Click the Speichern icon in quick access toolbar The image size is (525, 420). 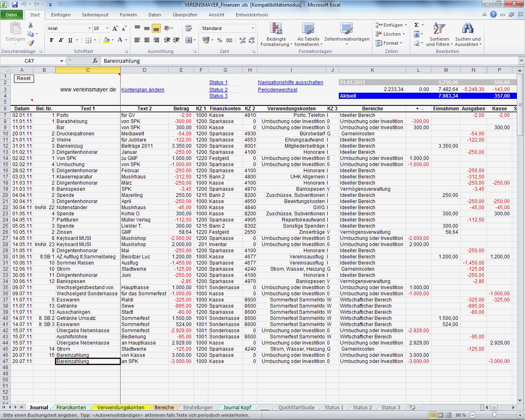pos(15,4)
